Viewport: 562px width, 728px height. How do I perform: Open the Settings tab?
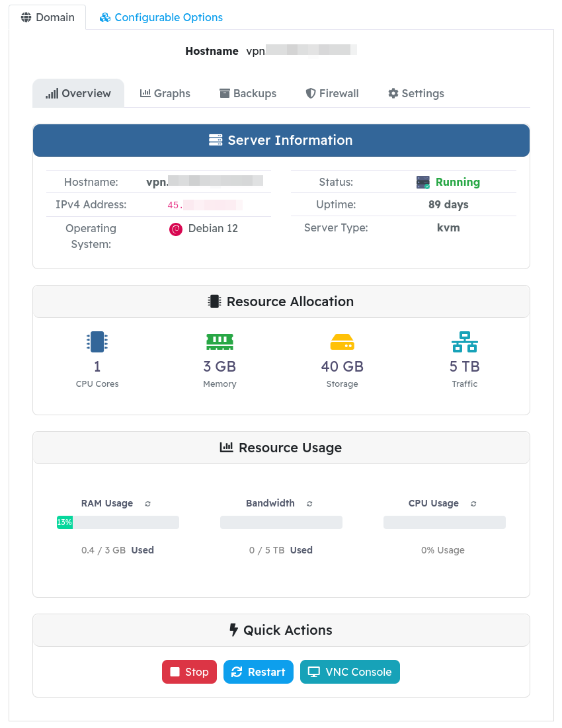click(x=416, y=93)
